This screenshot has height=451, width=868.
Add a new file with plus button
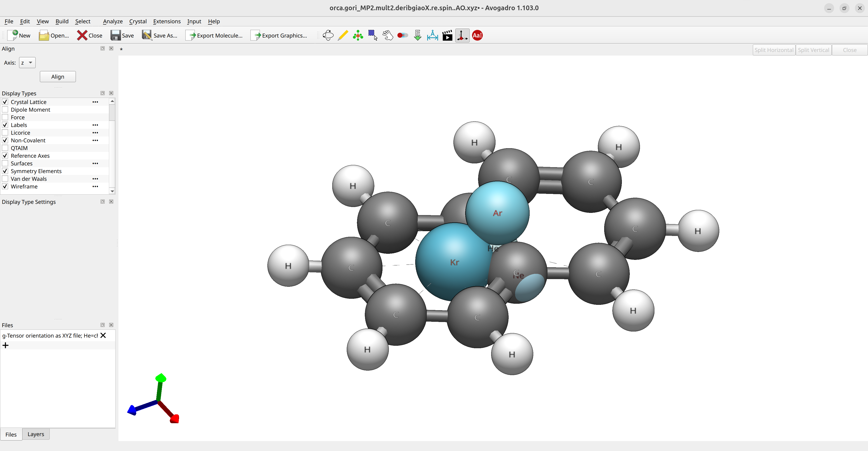click(5, 345)
